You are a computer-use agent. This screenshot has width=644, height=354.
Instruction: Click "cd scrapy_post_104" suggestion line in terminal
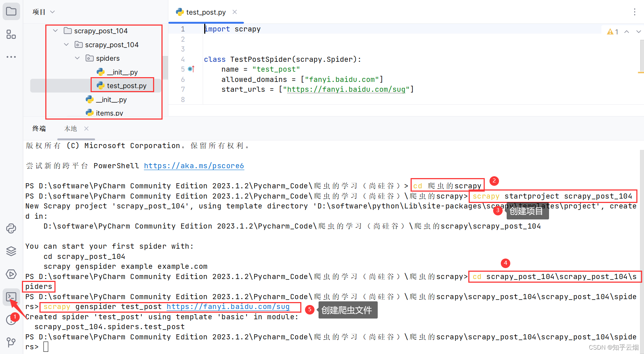[84, 256]
